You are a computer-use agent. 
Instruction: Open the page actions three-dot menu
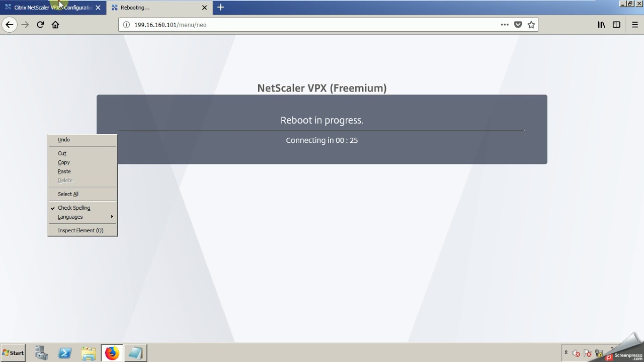(x=505, y=25)
